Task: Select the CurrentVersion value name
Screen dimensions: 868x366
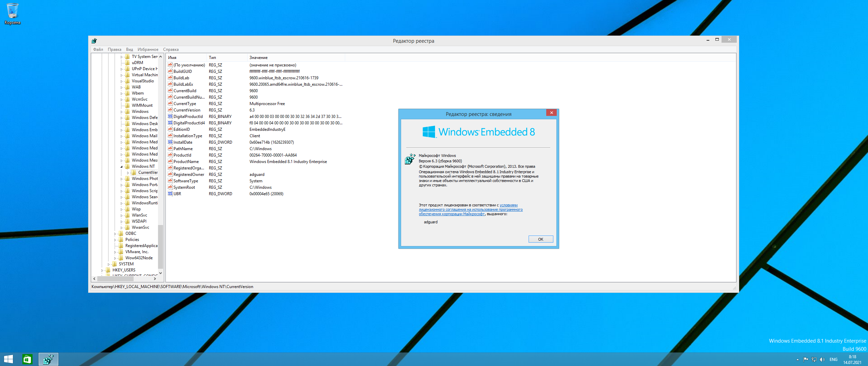Action: pos(187,110)
